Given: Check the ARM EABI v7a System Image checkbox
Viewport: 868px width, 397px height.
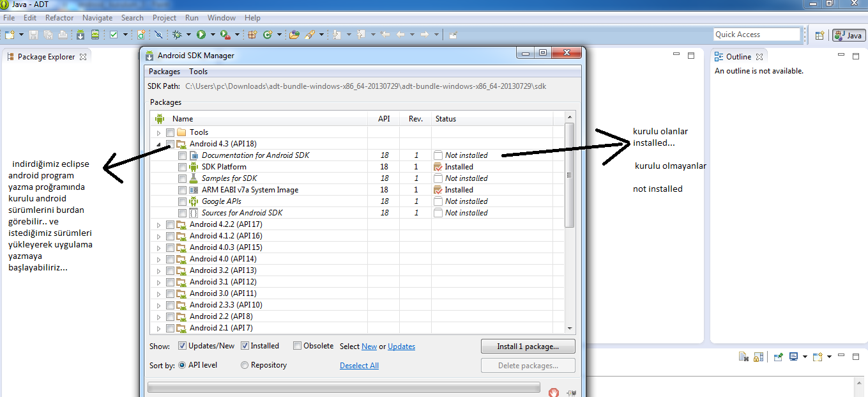Looking at the screenshot, I should 183,190.
